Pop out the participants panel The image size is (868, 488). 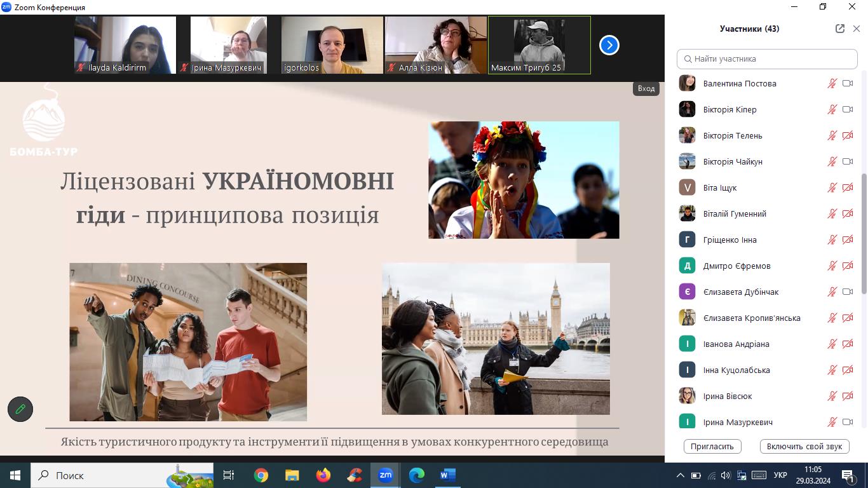pos(839,29)
